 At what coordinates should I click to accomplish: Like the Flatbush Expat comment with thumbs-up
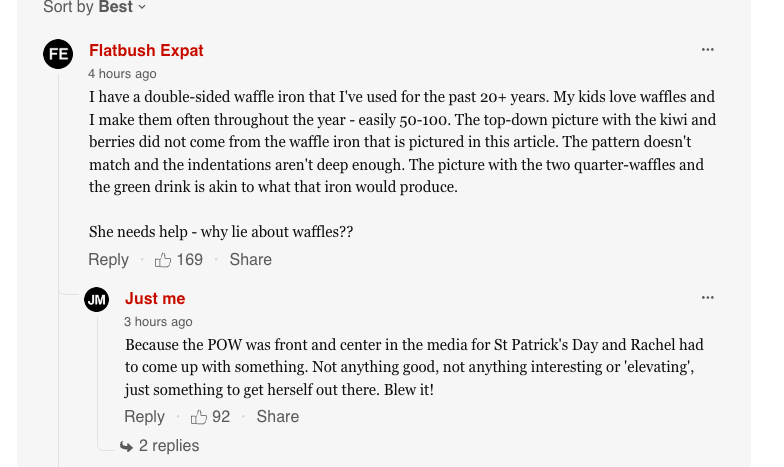[x=163, y=260]
